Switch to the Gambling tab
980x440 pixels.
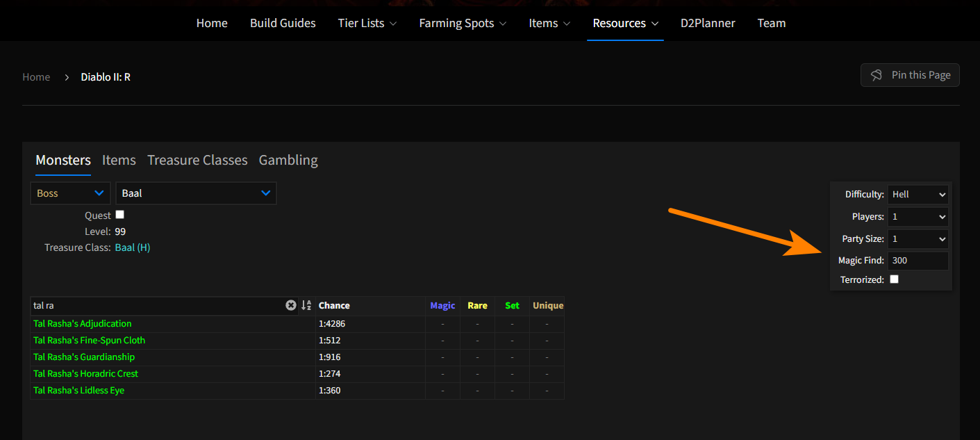pos(288,161)
